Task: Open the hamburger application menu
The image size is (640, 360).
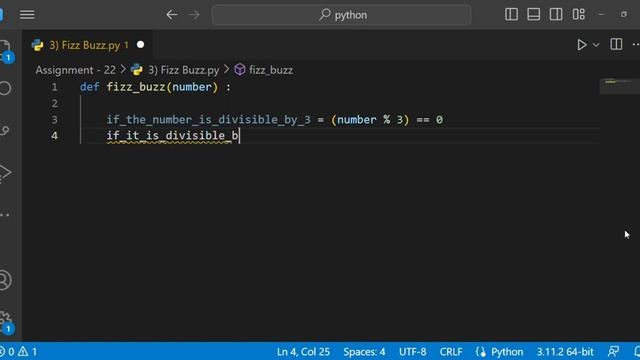Action: (27, 15)
